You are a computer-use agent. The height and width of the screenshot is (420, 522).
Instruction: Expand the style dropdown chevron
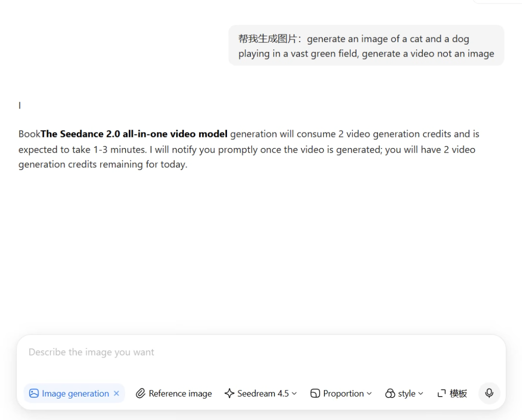click(x=421, y=393)
